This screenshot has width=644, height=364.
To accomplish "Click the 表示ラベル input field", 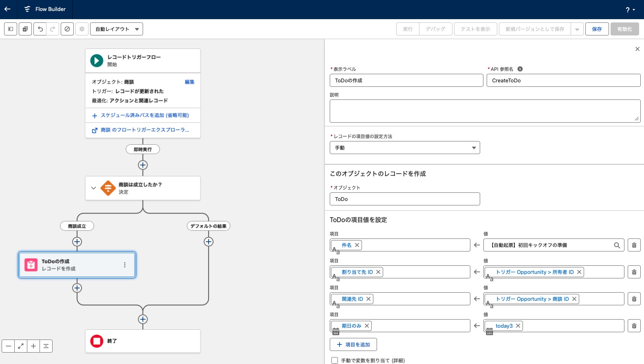I will tap(406, 80).
